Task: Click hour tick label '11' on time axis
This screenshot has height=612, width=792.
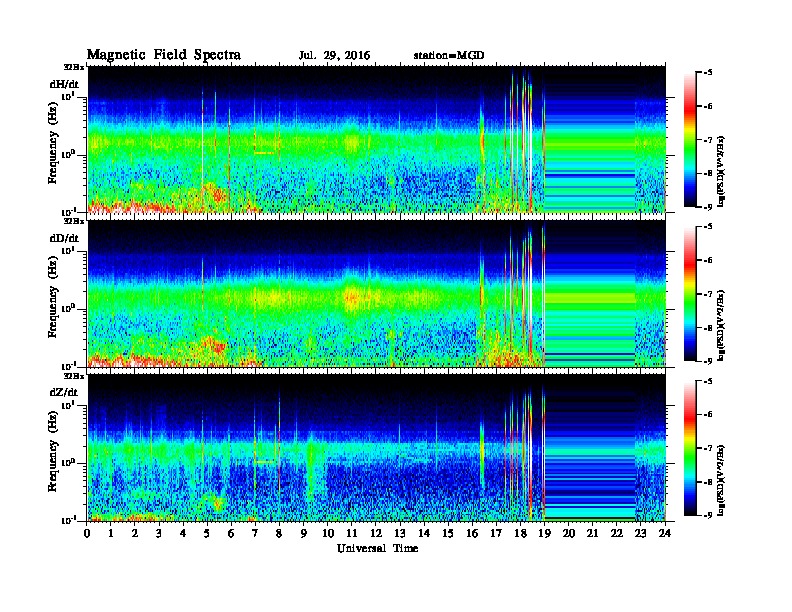Action: pos(352,533)
